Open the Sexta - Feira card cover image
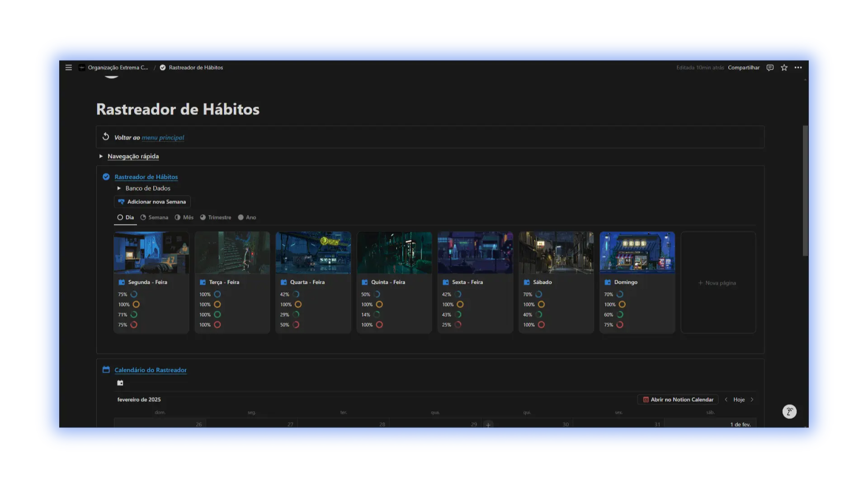 475,253
